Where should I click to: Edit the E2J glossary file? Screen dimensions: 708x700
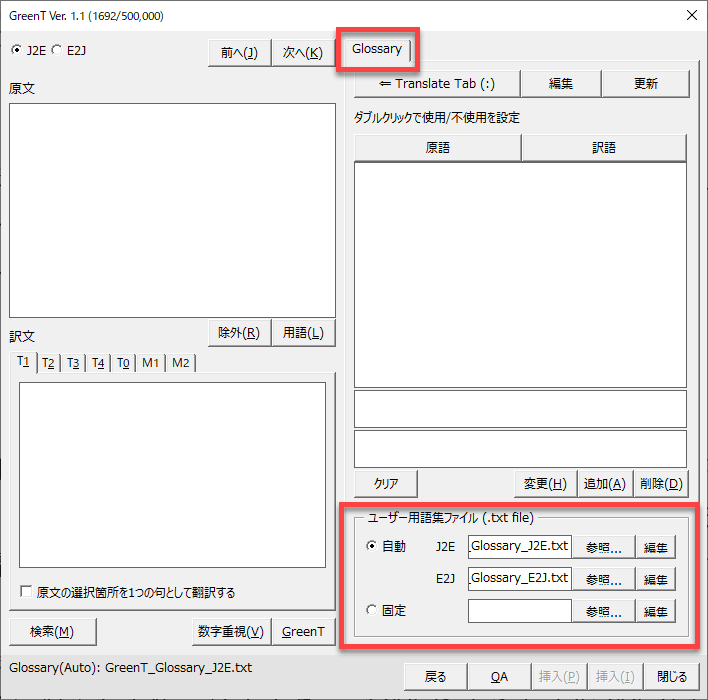click(655, 579)
